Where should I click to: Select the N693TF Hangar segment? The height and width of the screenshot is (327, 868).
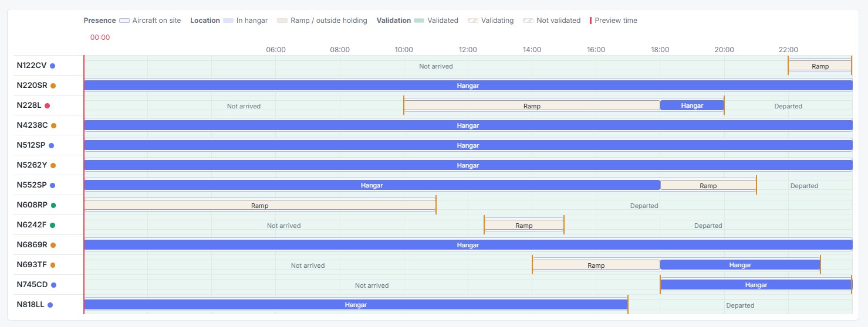(740, 265)
